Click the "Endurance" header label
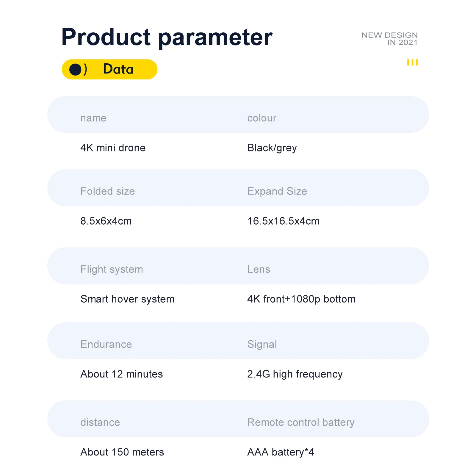476x476 pixels. point(106,344)
